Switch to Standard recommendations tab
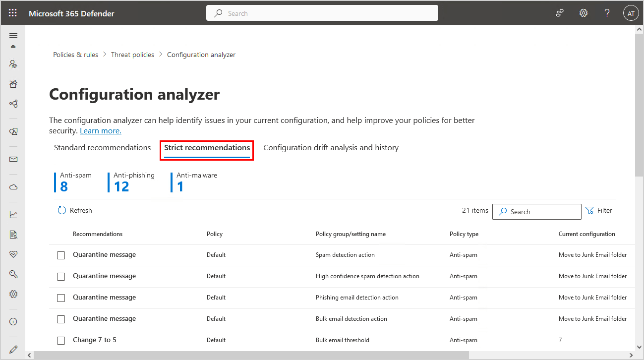Viewport: 644px width, 360px height. click(x=102, y=148)
